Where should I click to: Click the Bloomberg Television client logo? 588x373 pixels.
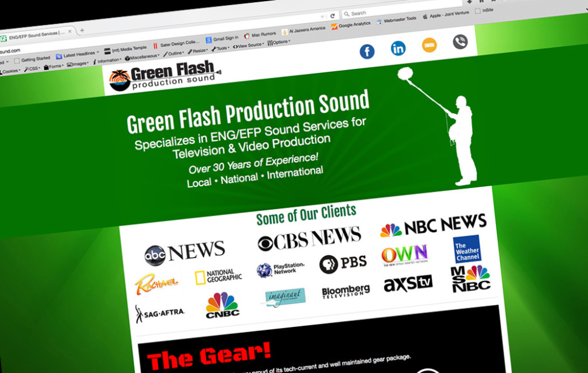point(346,291)
